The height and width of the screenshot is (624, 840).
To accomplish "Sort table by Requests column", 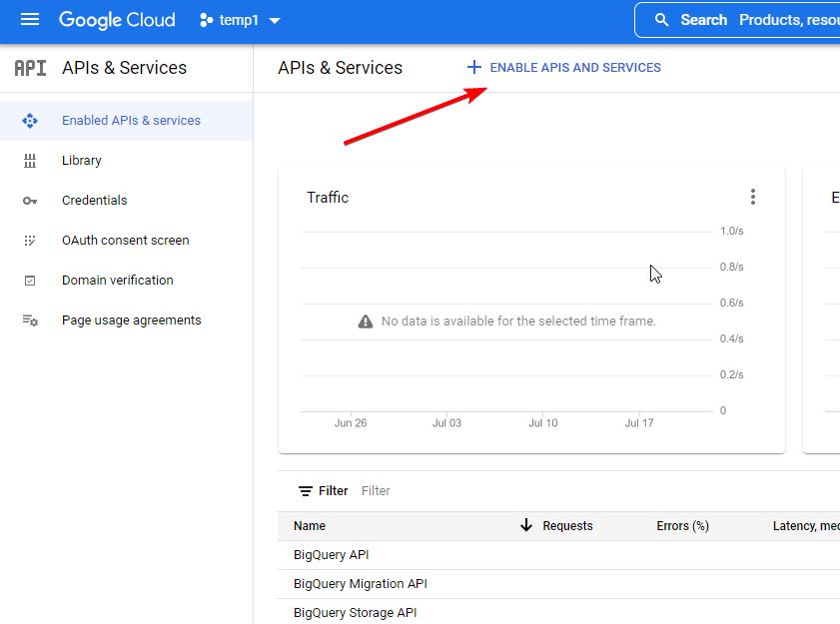I will click(567, 526).
